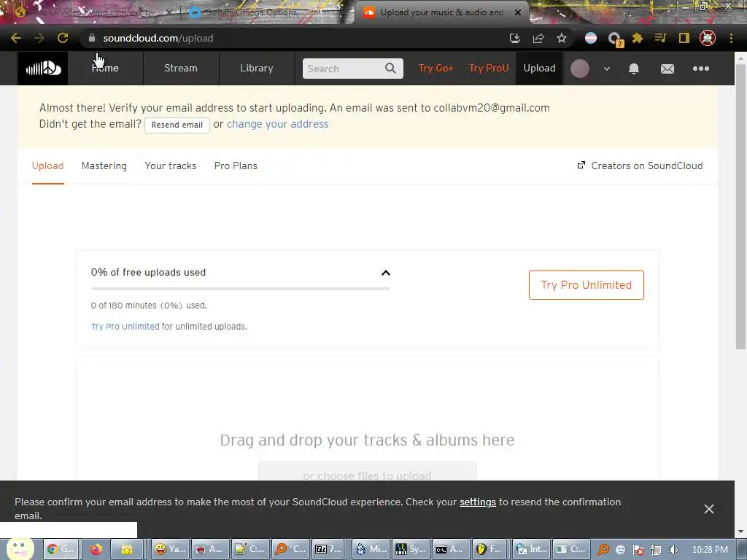The image size is (747, 560).
Task: Click the search magnifier icon
Action: point(390,69)
